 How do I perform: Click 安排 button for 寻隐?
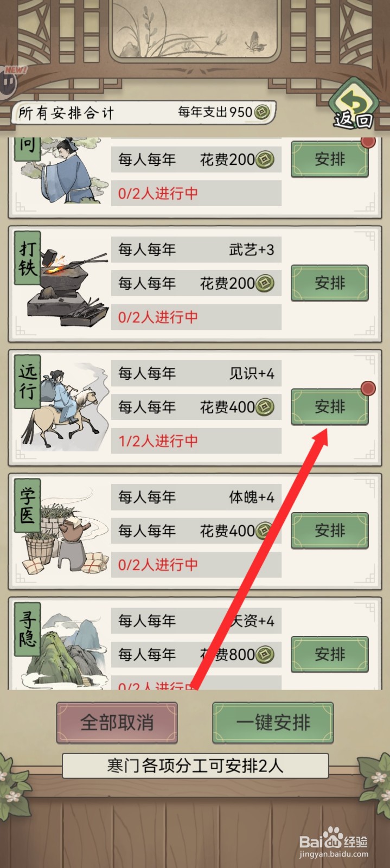[330, 654]
